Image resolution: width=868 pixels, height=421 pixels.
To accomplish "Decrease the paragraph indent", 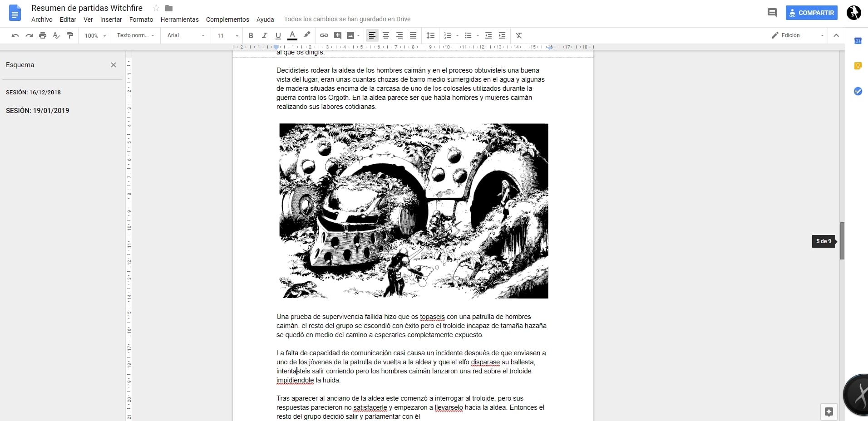I will tap(488, 35).
